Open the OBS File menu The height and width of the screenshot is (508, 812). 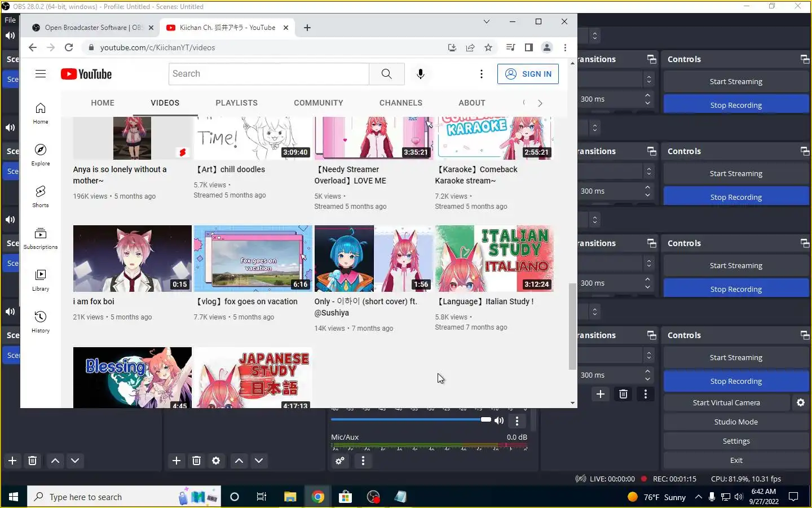[x=10, y=20]
